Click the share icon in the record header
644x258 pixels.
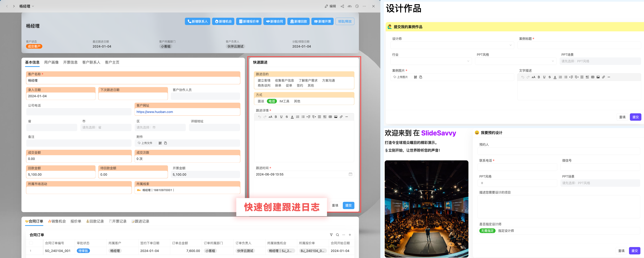pyautogui.click(x=342, y=6)
